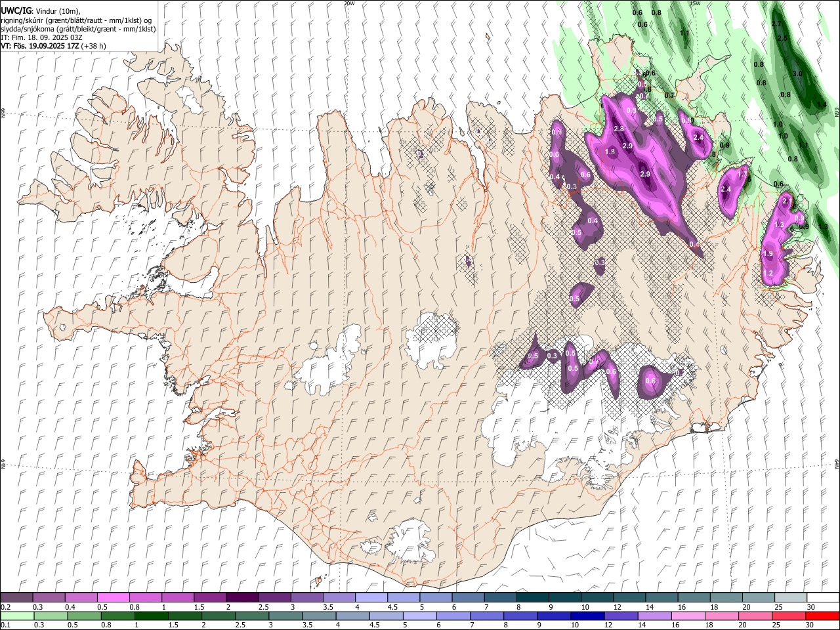Select the snow legend swatch at 16
Viewport: 840px width, 630px height.
(694, 597)
